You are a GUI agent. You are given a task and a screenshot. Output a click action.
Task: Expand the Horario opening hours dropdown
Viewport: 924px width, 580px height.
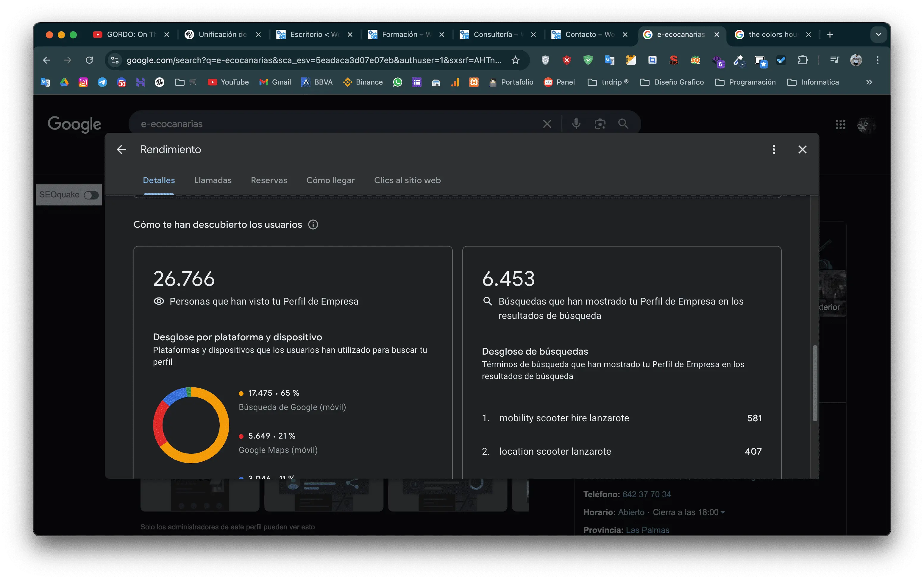click(723, 512)
